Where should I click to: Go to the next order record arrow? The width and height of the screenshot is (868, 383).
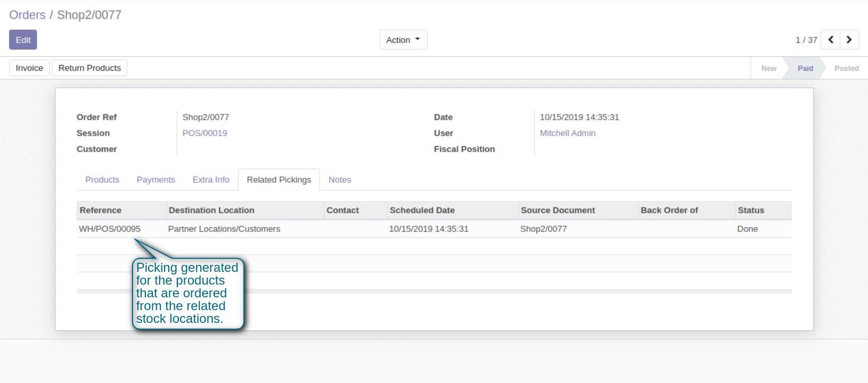(849, 40)
